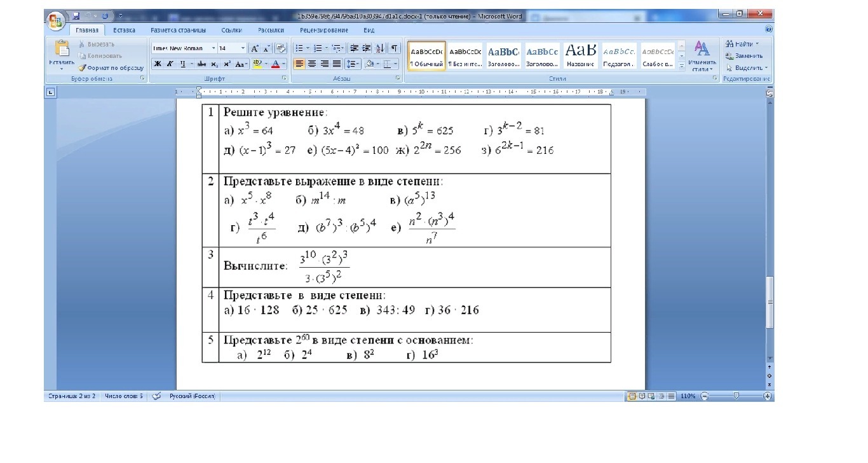Open the font color dropdown arrow
The width and height of the screenshot is (868, 463).
pyautogui.click(x=283, y=64)
